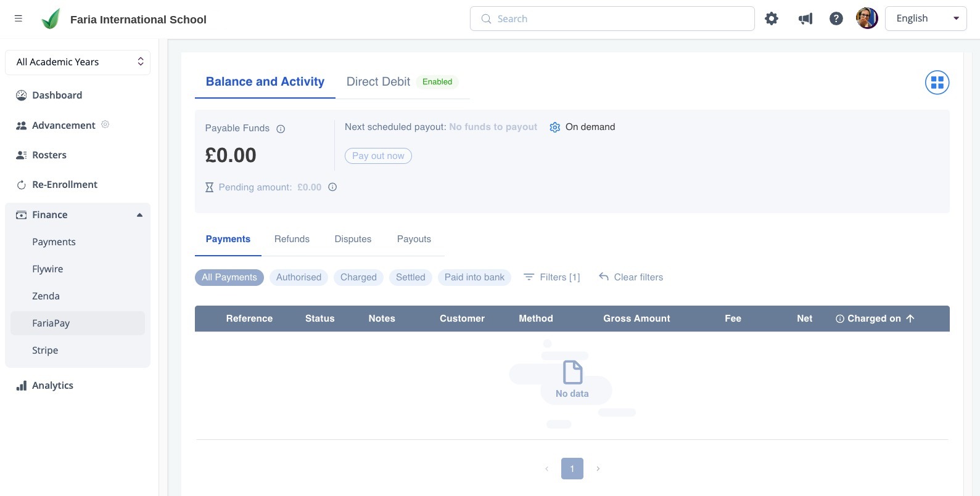This screenshot has width=980, height=496.
Task: Click the Re-Enrollment refresh icon
Action: tap(22, 185)
